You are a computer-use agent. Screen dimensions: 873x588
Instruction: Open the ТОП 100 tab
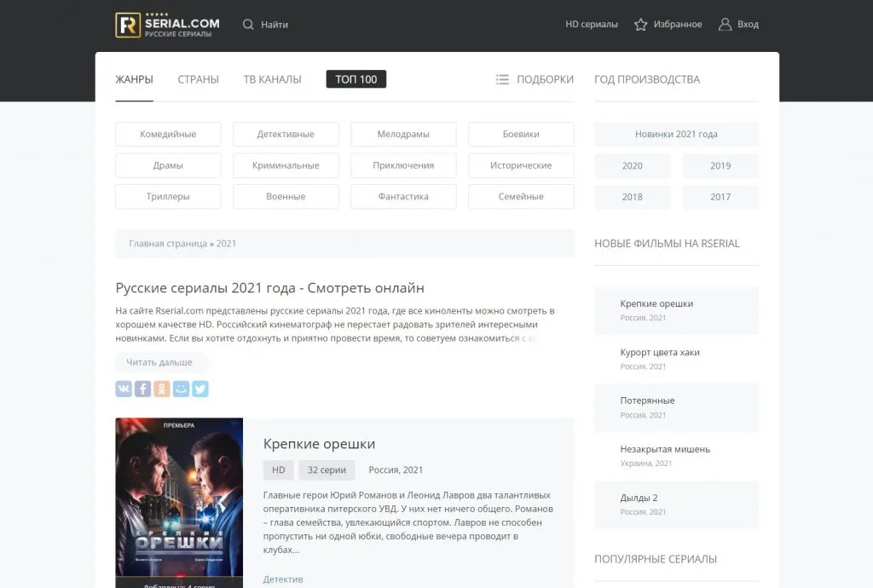click(x=356, y=79)
